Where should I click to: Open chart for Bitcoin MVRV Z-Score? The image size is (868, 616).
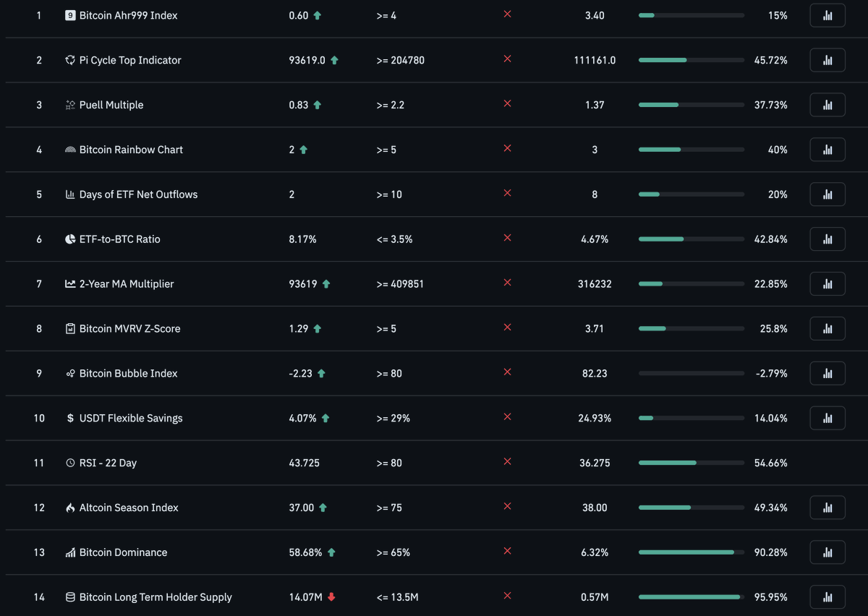pyautogui.click(x=827, y=329)
